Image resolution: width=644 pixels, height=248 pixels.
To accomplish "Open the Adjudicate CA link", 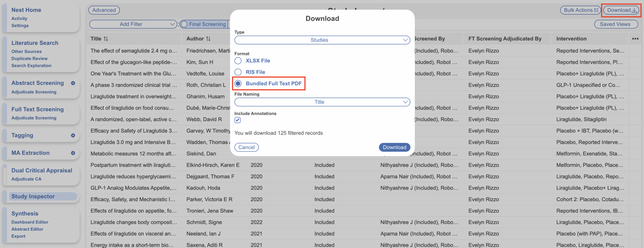I will 26,179.
